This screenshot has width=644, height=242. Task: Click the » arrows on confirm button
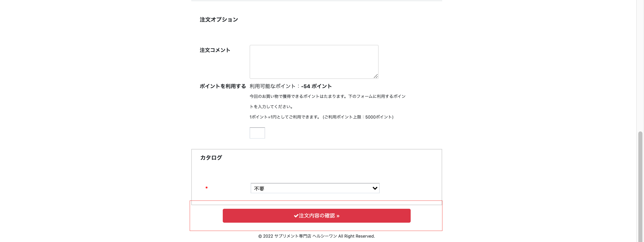[338, 216]
